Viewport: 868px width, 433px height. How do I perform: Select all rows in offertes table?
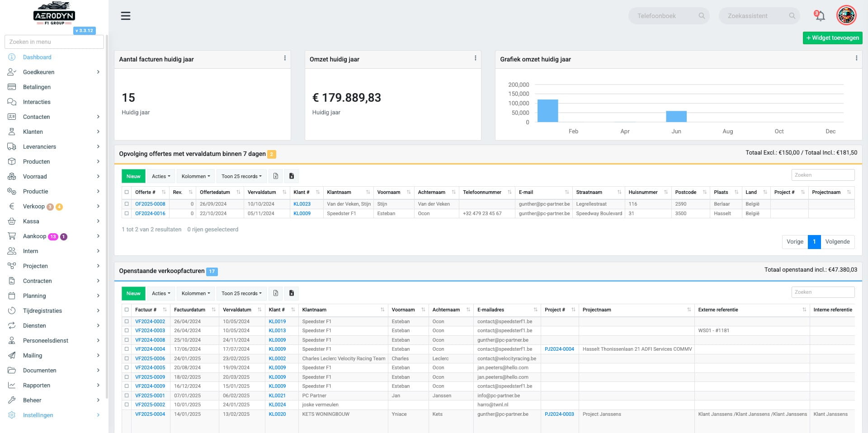click(127, 192)
